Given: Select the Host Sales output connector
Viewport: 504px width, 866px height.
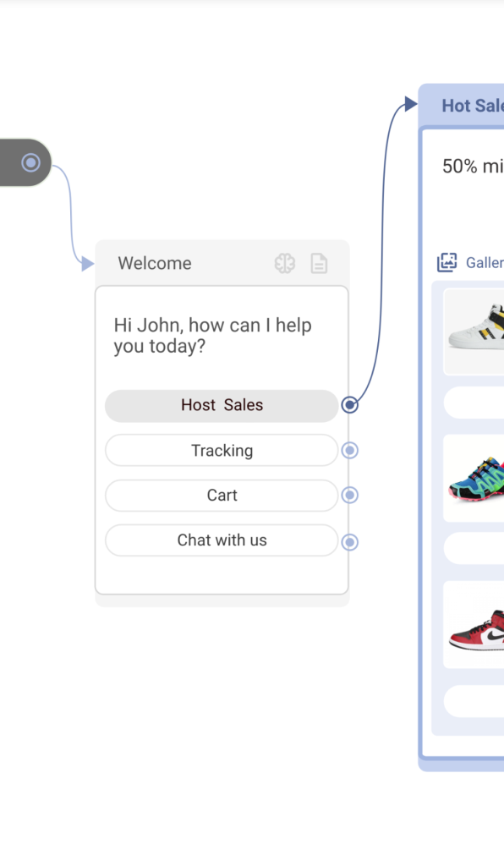Looking at the screenshot, I should coord(349,405).
